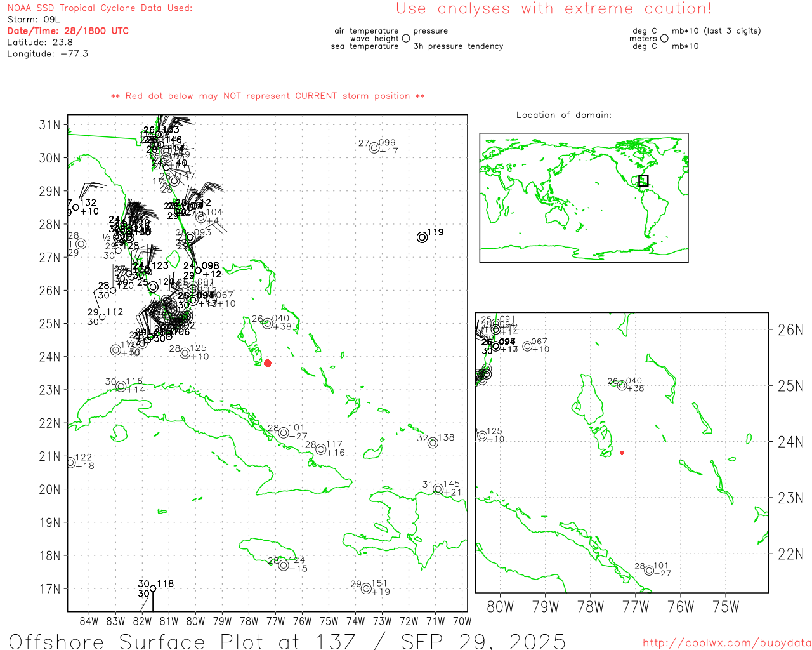Click the station marker with pressure 138

click(x=433, y=442)
